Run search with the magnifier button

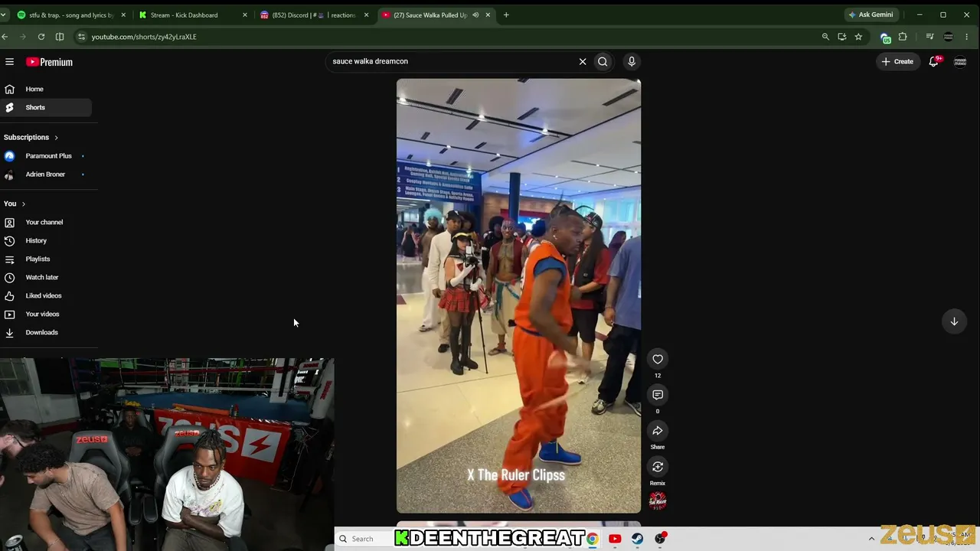603,61
